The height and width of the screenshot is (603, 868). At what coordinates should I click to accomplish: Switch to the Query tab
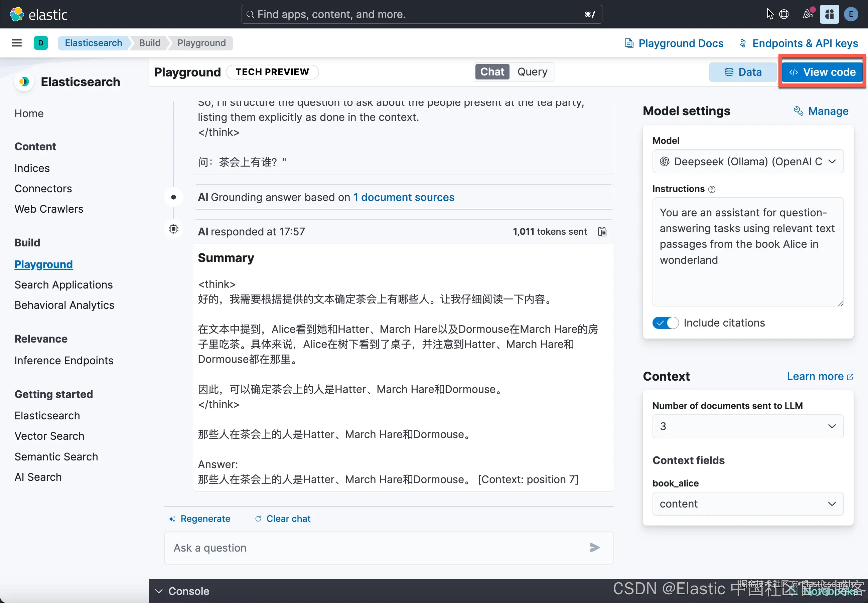[532, 72]
